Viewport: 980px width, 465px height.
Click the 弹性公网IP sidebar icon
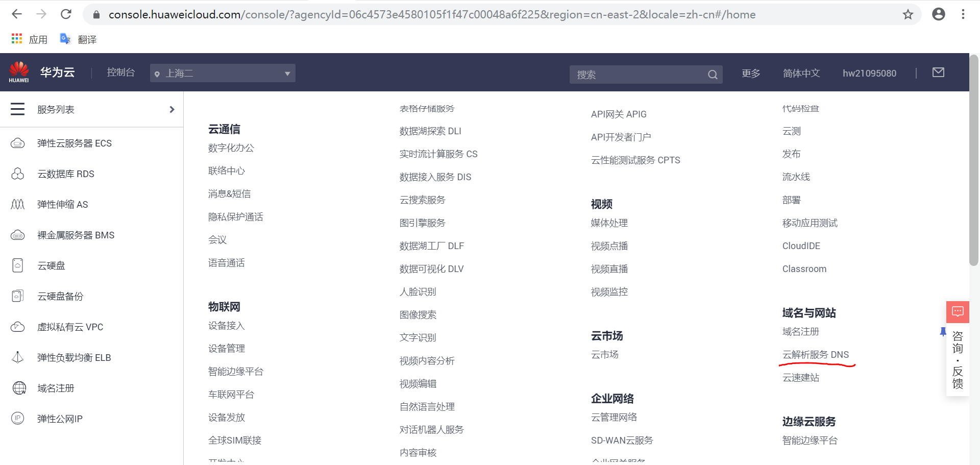point(18,419)
